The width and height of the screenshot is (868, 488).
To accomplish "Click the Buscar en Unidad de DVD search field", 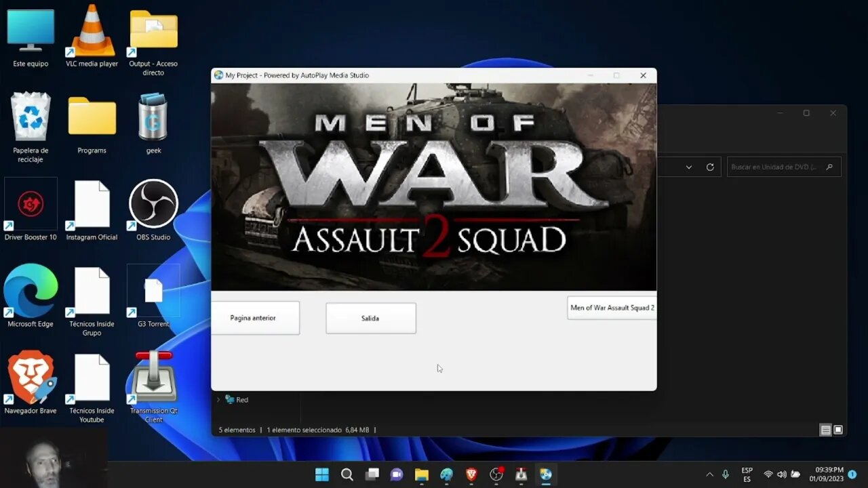I will (784, 167).
